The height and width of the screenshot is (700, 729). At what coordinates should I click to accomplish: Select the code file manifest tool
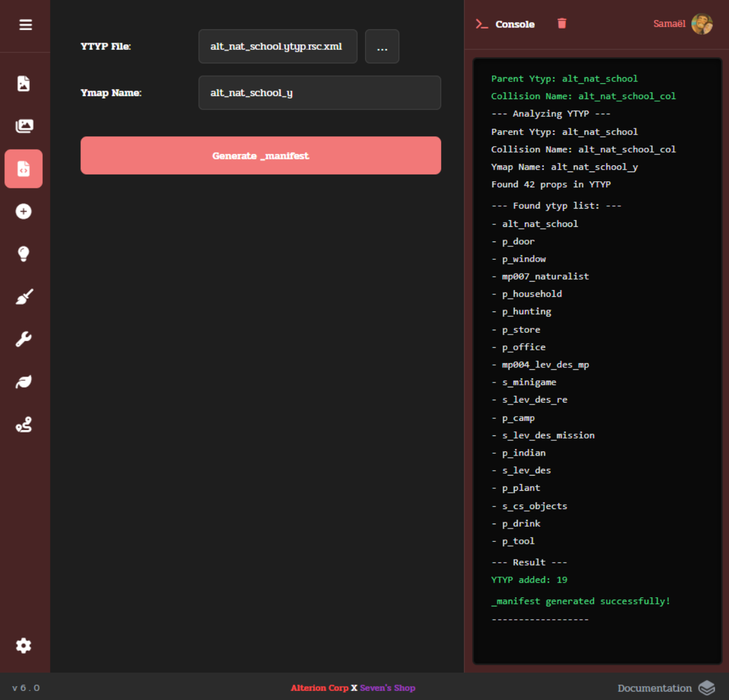coord(24,168)
